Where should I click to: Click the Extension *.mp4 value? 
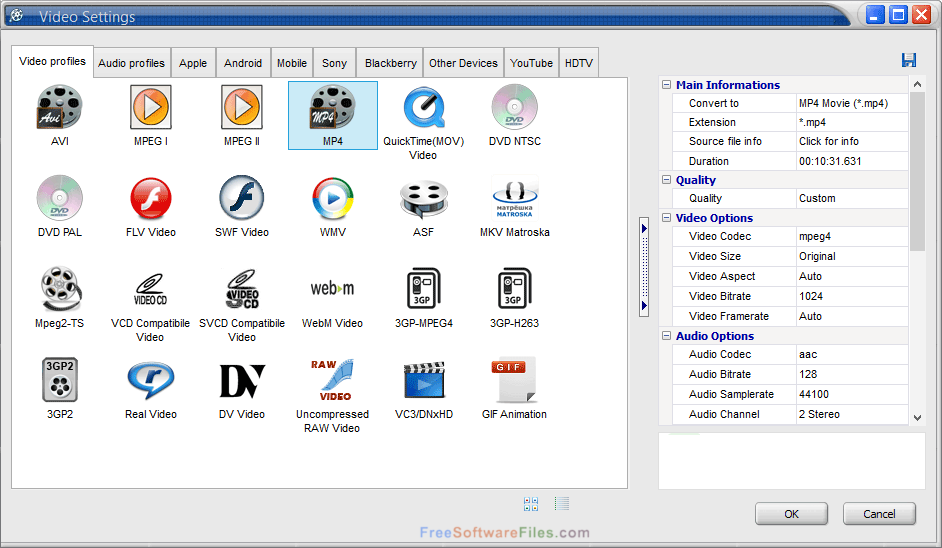tap(852, 122)
